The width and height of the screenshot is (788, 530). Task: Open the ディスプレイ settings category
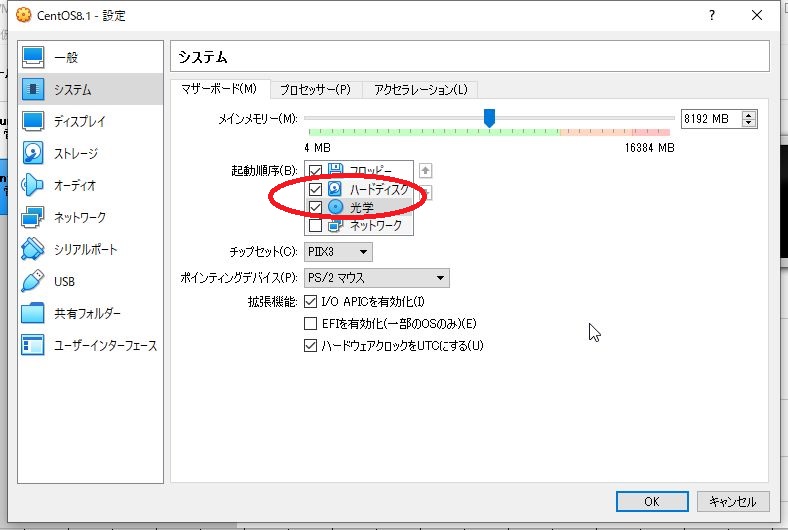coord(90,121)
